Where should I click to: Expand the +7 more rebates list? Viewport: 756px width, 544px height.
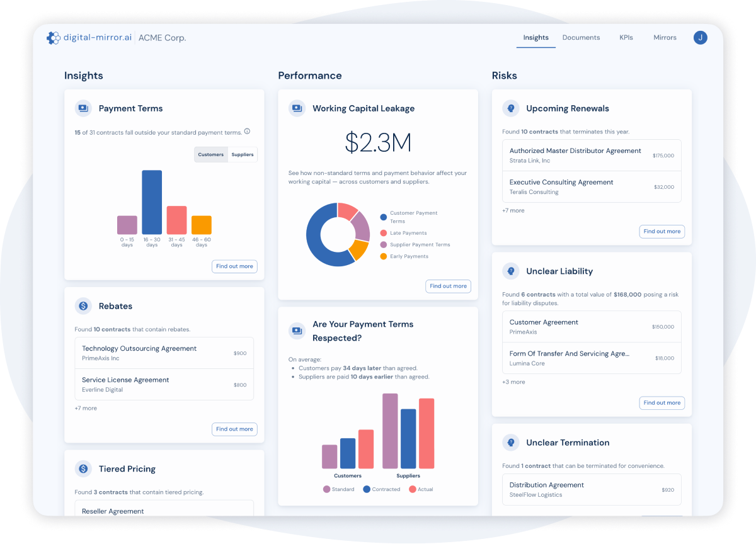pos(86,408)
